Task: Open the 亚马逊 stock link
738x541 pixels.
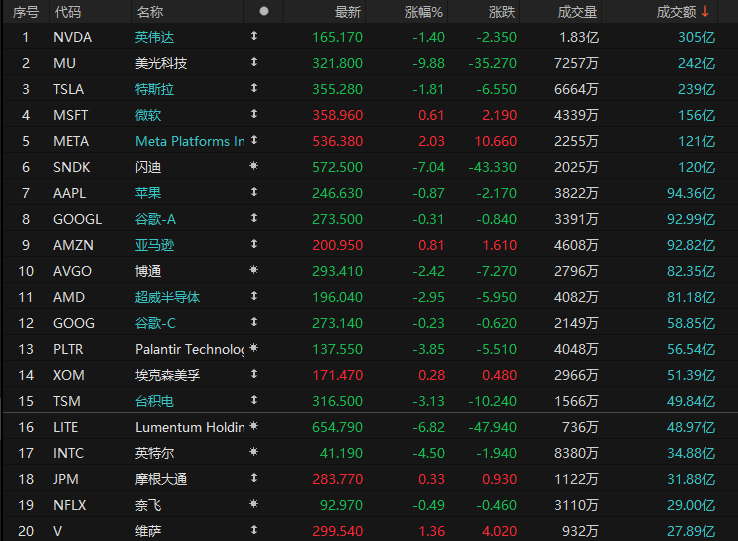Action: pos(154,245)
